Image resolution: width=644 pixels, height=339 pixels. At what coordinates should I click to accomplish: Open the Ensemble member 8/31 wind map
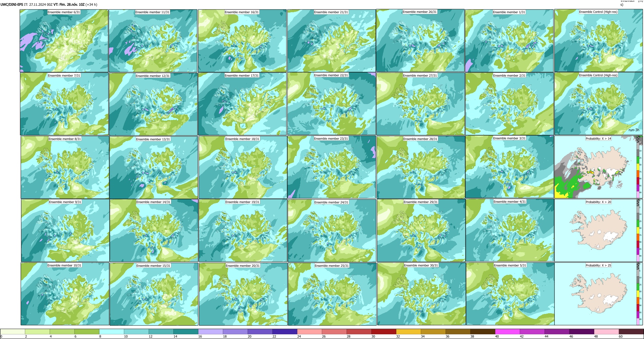tap(65, 167)
